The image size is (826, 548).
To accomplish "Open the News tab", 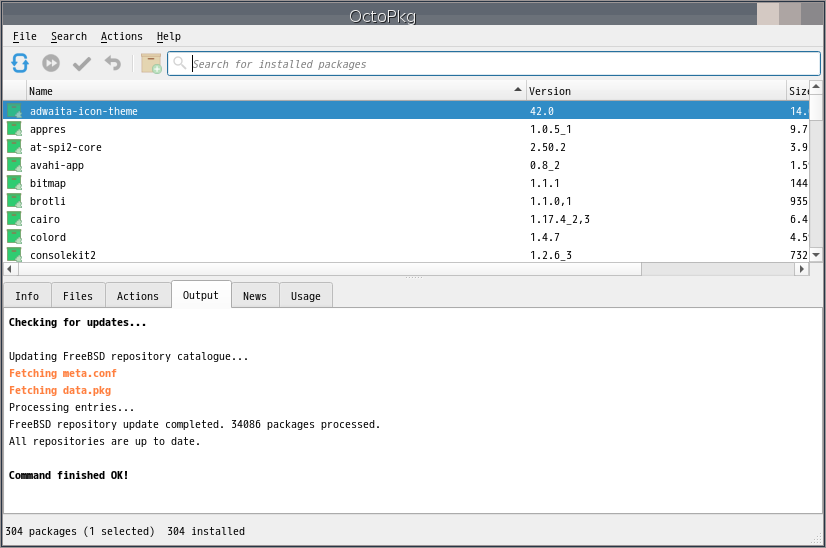I will click(x=254, y=296).
